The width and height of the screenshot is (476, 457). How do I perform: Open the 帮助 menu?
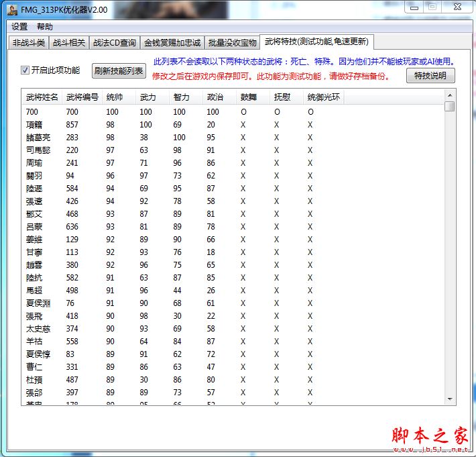point(45,27)
